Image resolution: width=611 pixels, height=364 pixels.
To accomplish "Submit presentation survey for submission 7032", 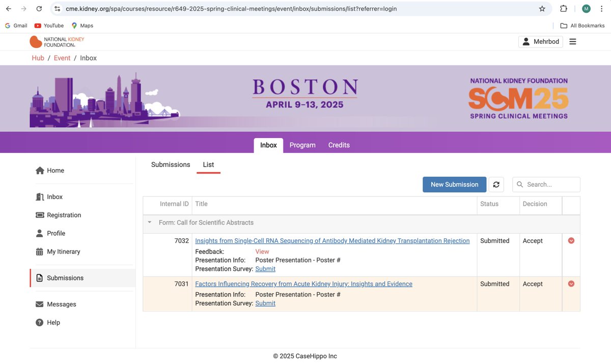I will [265, 269].
